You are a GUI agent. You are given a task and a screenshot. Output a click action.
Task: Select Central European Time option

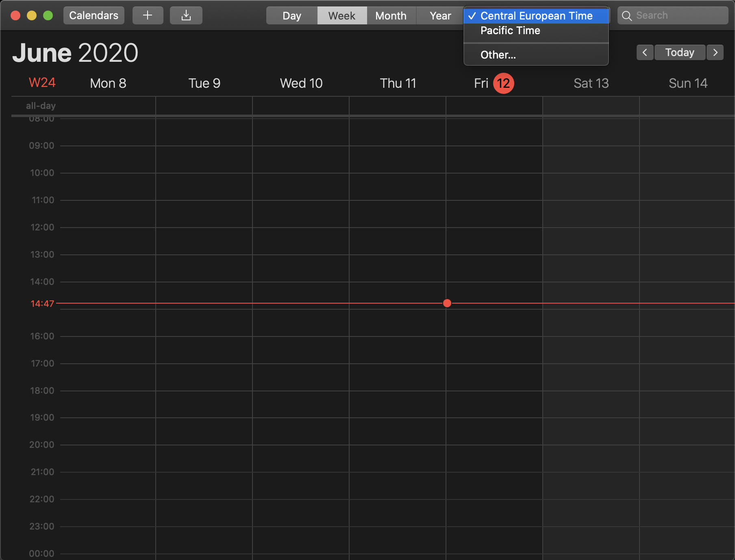[x=536, y=16]
